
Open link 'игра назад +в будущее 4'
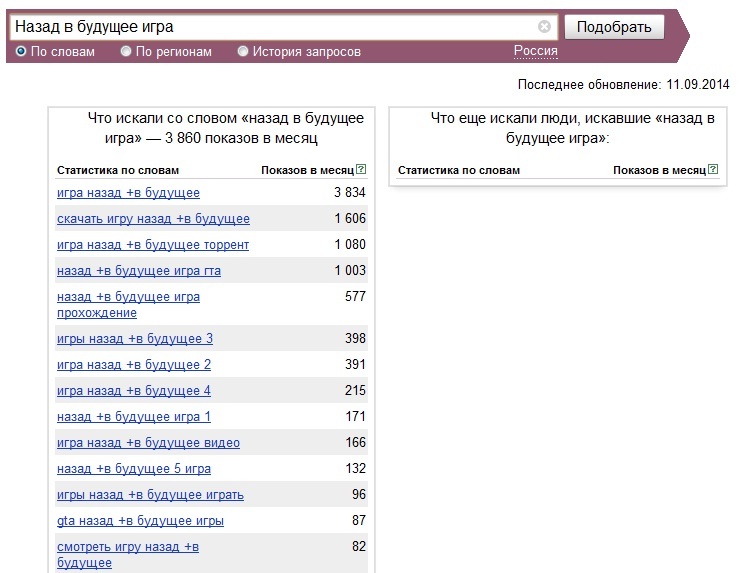click(134, 390)
